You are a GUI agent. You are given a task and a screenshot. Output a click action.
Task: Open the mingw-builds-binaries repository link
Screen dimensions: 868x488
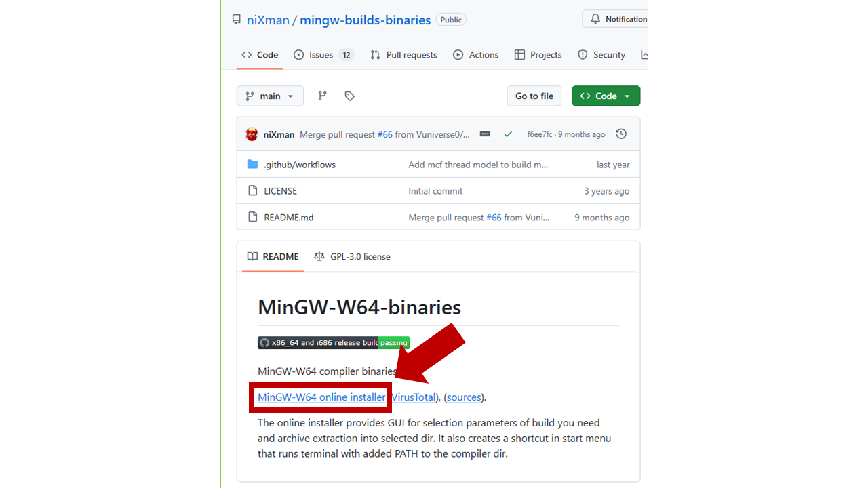366,20
